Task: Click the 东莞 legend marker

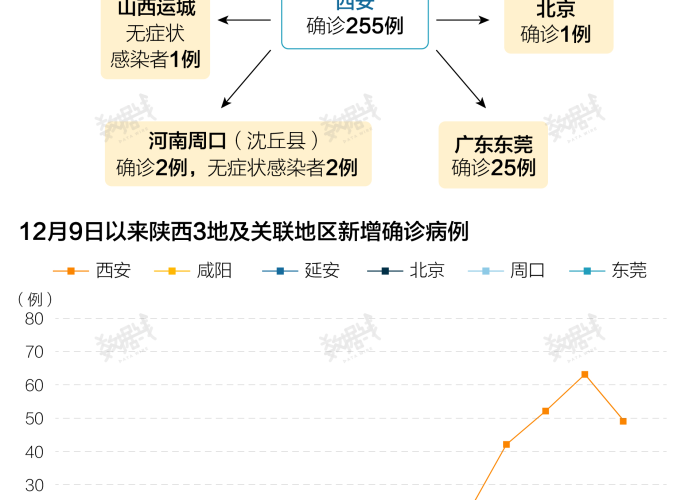Action: [x=587, y=271]
